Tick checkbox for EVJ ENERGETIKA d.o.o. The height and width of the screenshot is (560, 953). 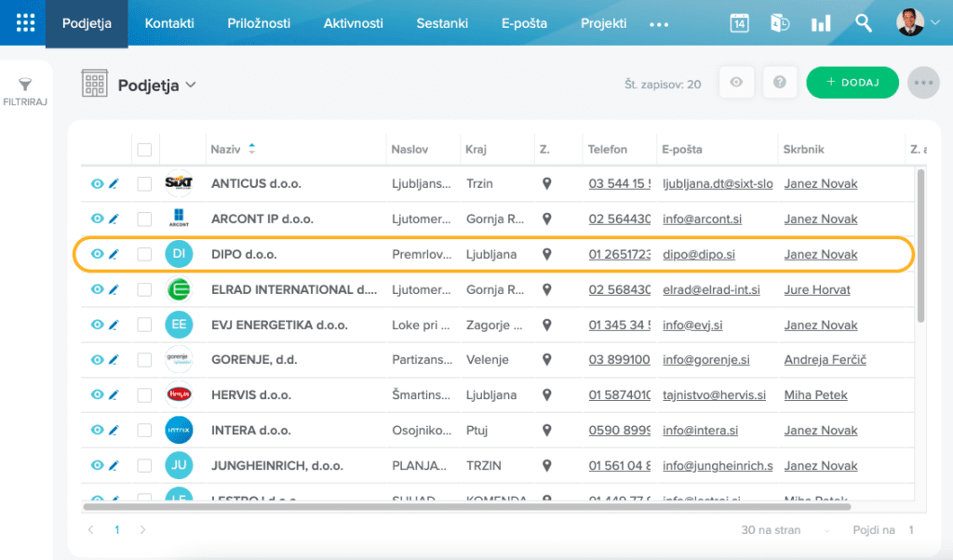click(144, 325)
